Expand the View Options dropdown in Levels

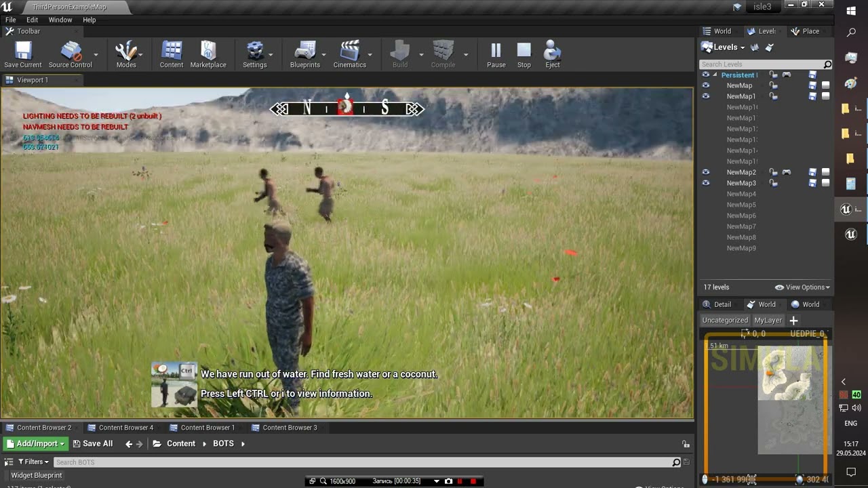click(802, 287)
